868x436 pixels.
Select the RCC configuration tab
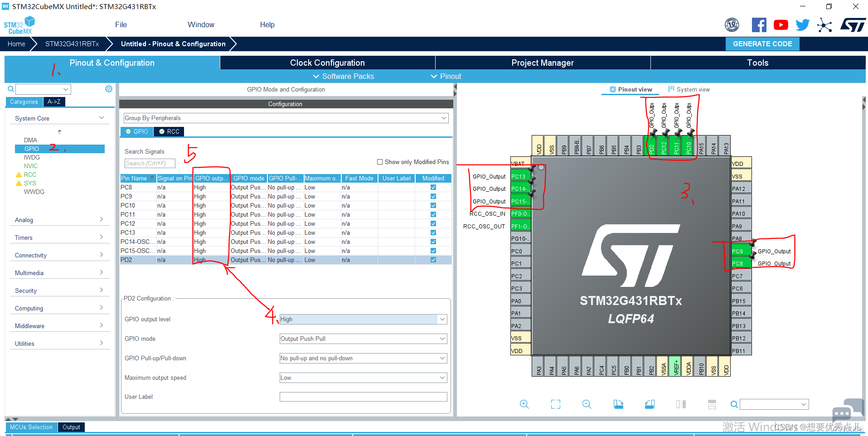point(169,131)
